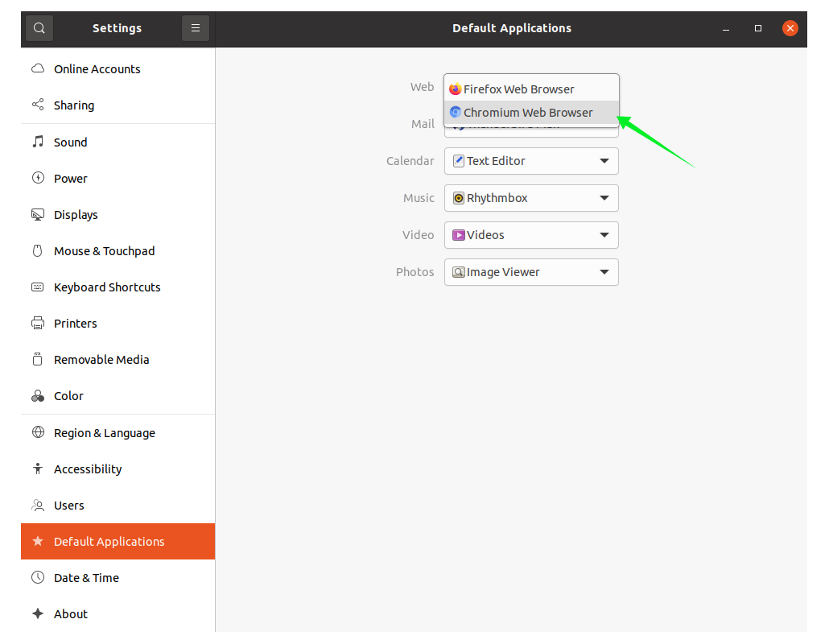This screenshot has width=829, height=644.
Task: Click the 'Calendar' field label
Action: pos(410,161)
